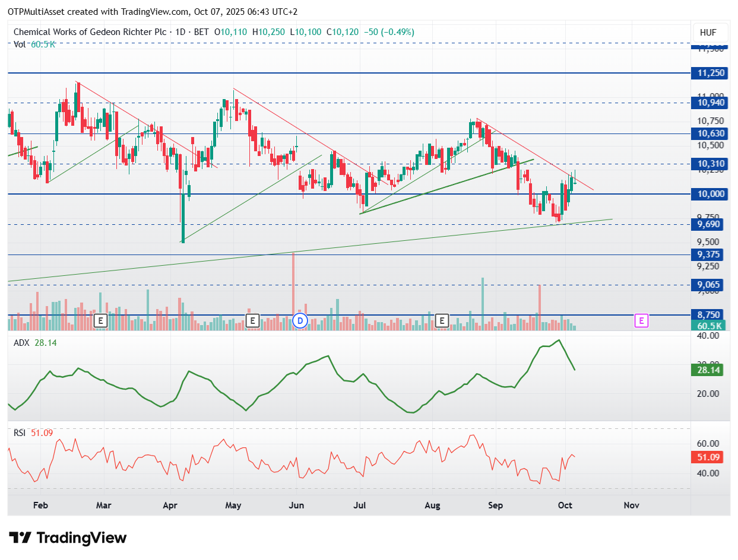The height and width of the screenshot is (560, 738).
Task: Click the Jun label on time axis
Action: 296,505
